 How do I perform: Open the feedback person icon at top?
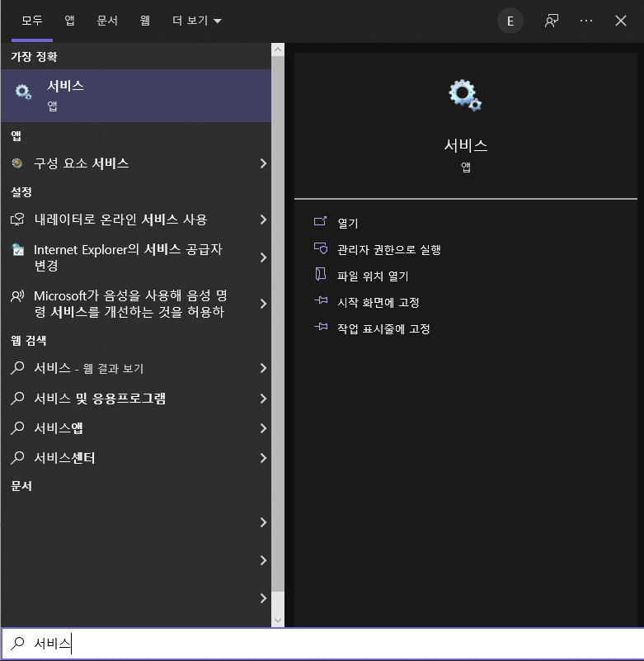pyautogui.click(x=552, y=21)
